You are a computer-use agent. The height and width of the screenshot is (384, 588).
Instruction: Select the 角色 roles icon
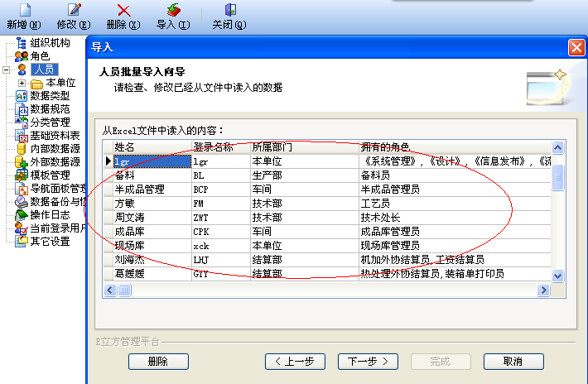pyautogui.click(x=22, y=56)
